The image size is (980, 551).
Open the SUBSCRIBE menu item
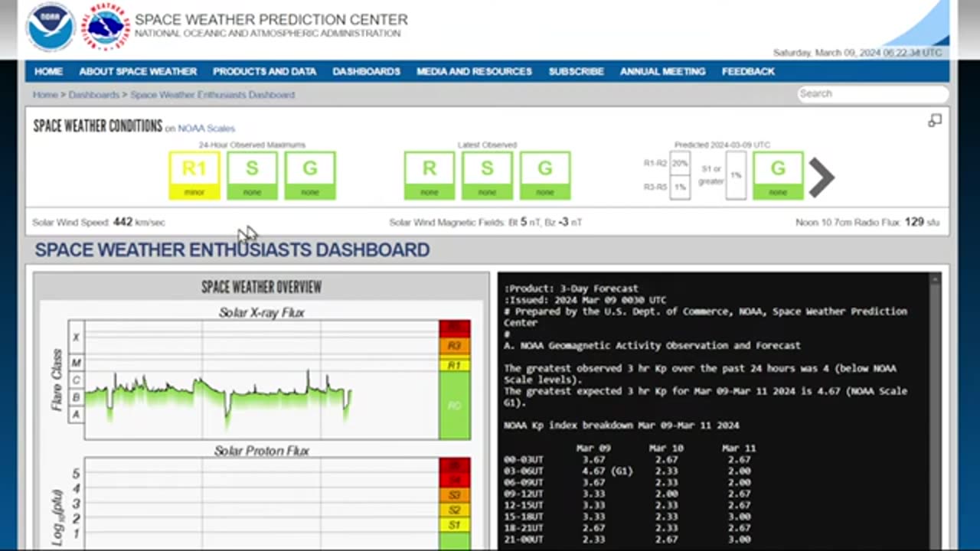(576, 71)
